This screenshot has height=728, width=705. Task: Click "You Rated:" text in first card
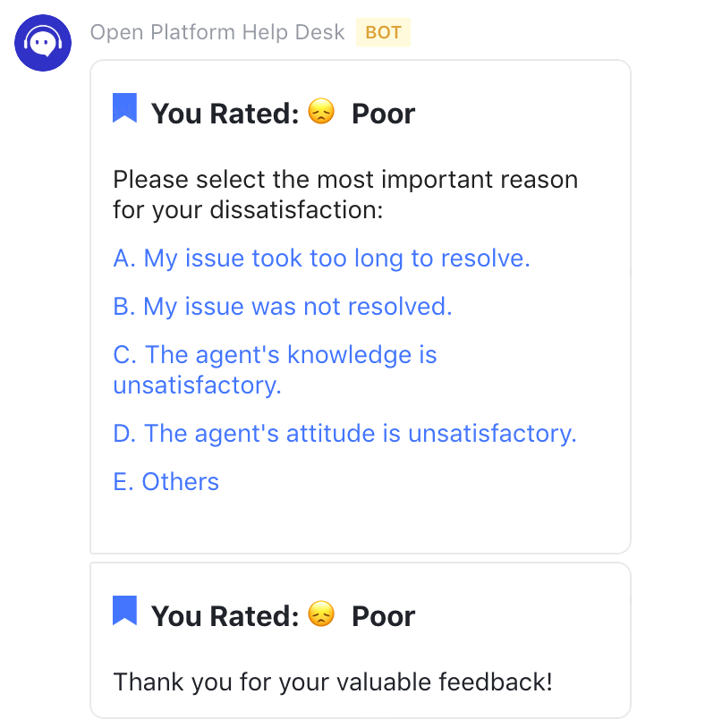[225, 114]
